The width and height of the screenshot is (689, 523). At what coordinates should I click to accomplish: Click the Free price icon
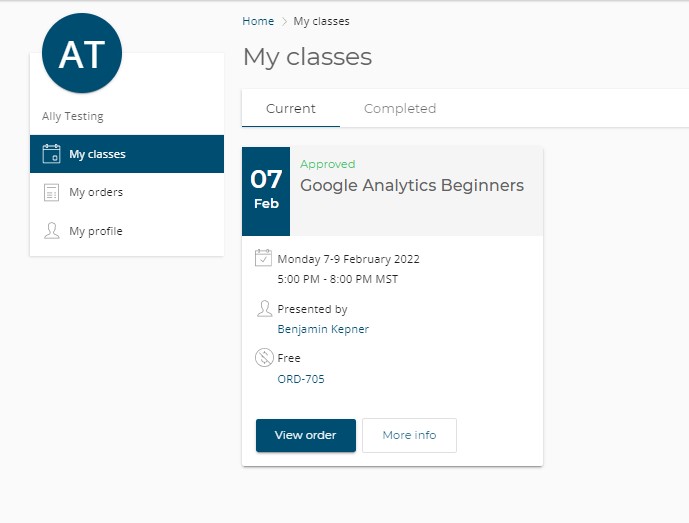(264, 358)
